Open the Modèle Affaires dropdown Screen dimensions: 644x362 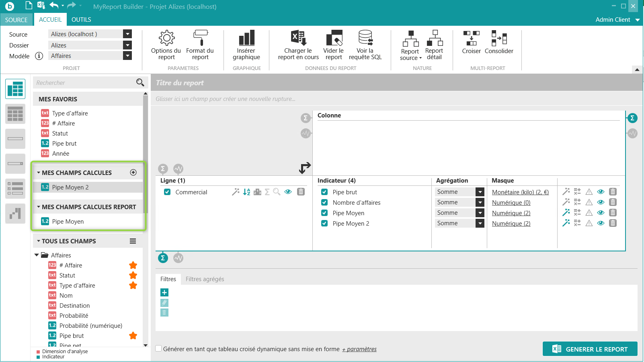(127, 56)
